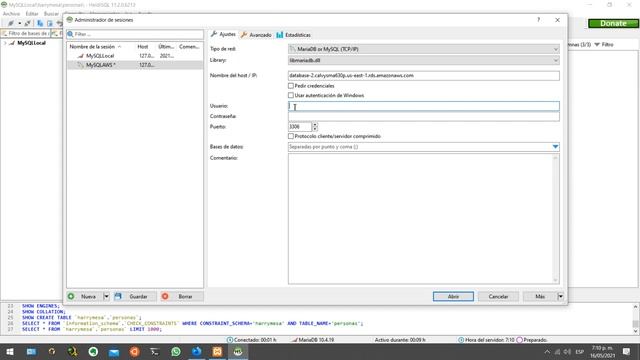The image size is (640, 360).
Task: Click the HeidiSQL icon in taskbar
Action: (x=238, y=351)
